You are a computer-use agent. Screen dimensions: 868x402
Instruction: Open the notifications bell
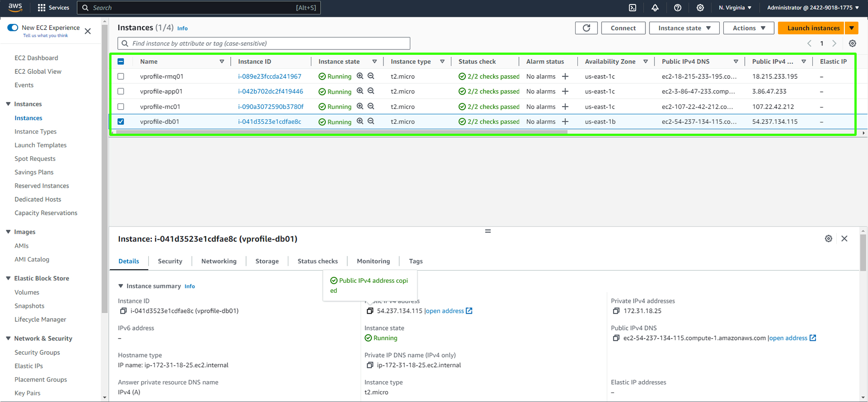655,8
